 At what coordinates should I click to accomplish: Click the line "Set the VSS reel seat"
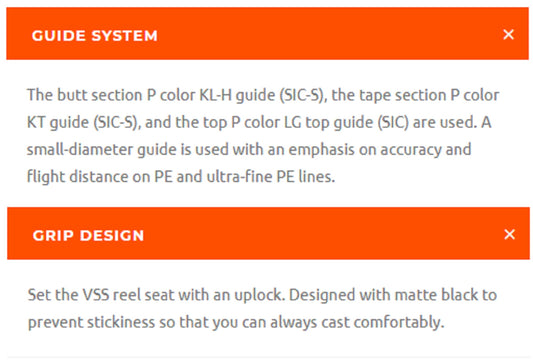tap(262, 295)
